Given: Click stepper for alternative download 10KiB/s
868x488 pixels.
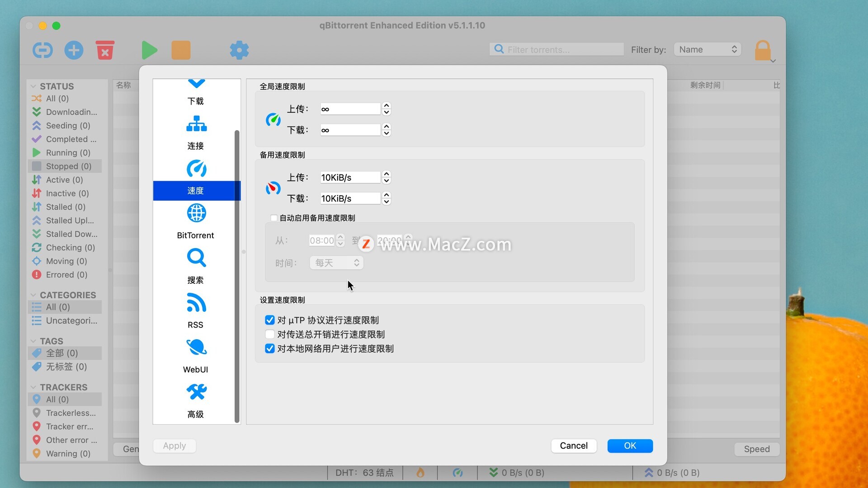Looking at the screenshot, I should click(x=386, y=198).
